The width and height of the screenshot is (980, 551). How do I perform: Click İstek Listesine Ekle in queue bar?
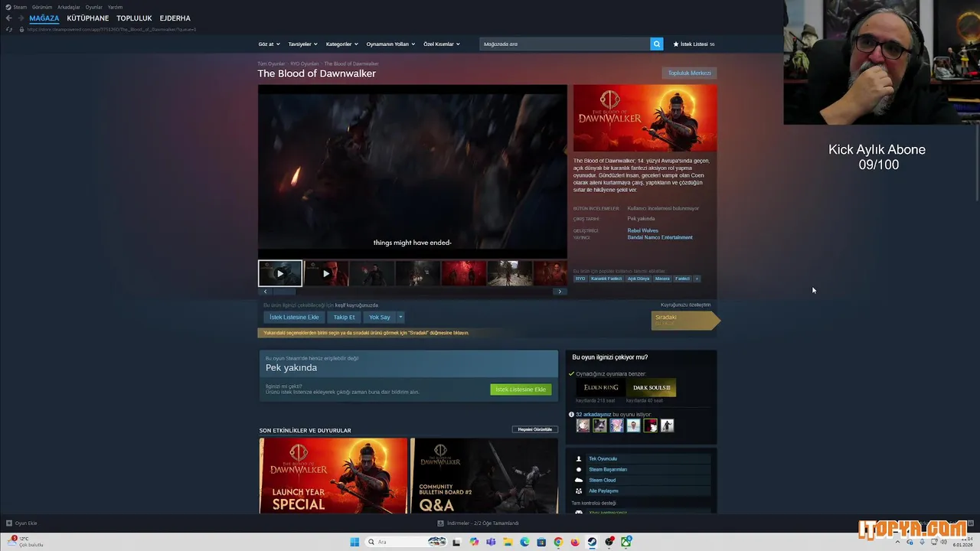tap(294, 317)
